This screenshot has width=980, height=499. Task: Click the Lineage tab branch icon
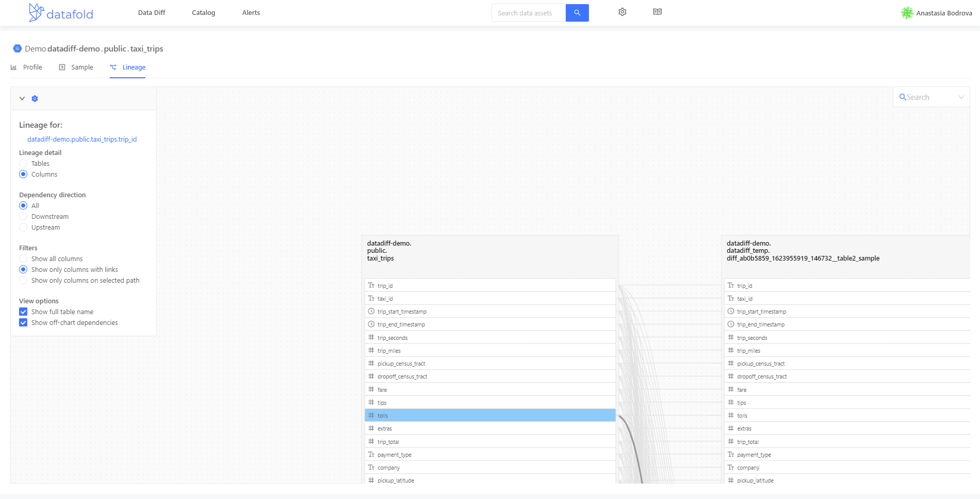tap(113, 67)
